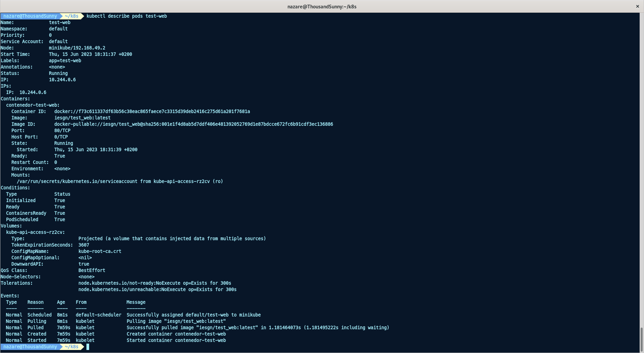Click the vertical scrollbar thumb at bottom right
644x353 pixels.
point(641,339)
